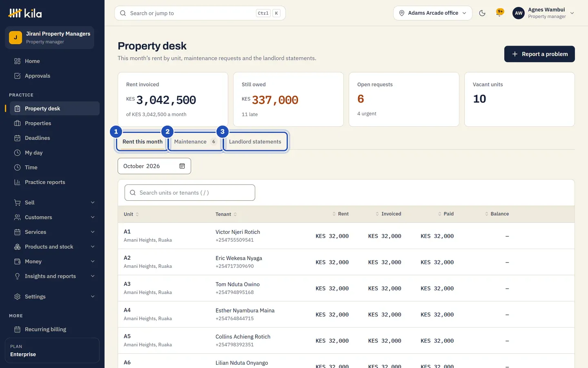Click the Kila logo

coord(25,13)
